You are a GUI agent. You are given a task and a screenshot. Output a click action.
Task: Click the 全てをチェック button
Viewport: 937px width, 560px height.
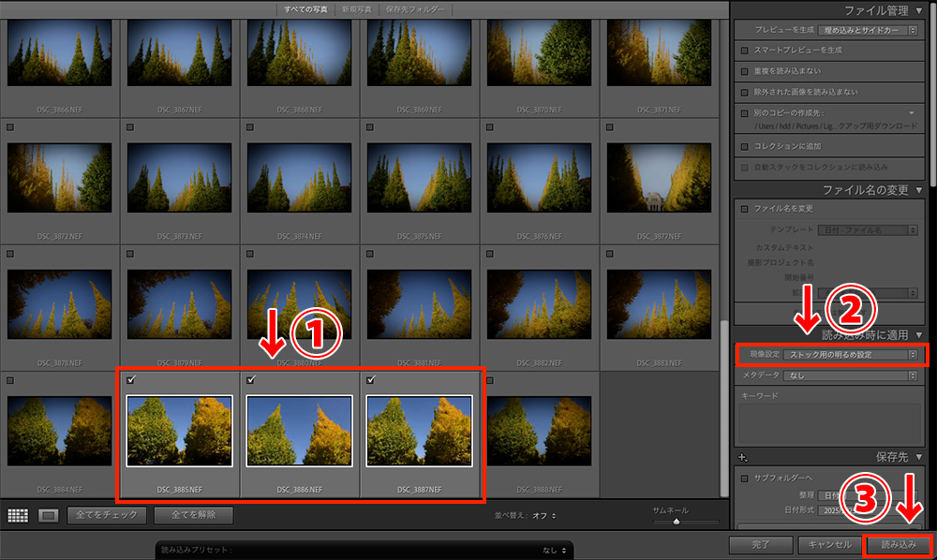coord(107,515)
